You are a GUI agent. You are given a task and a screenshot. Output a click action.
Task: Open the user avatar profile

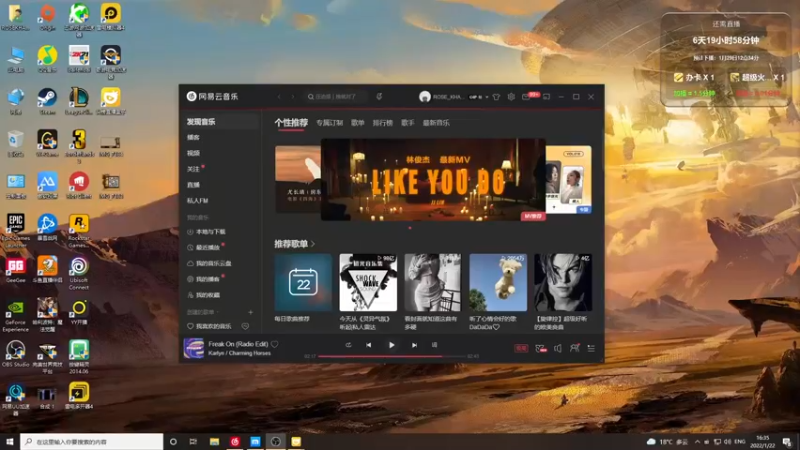pyautogui.click(x=424, y=96)
